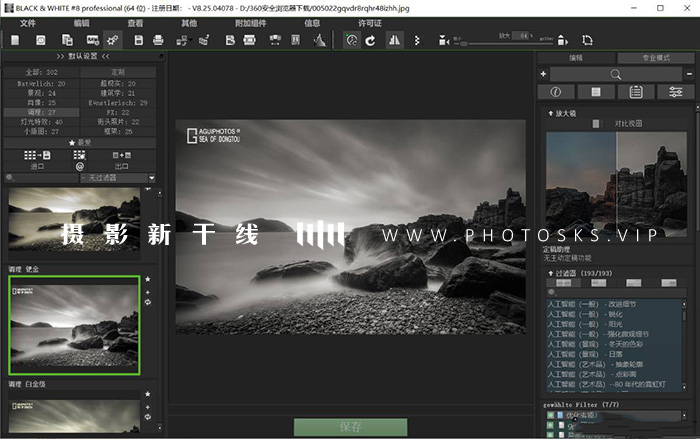Select the 全部: 302 preset category
Viewport: 700px width, 439px height.
pyautogui.click(x=42, y=72)
